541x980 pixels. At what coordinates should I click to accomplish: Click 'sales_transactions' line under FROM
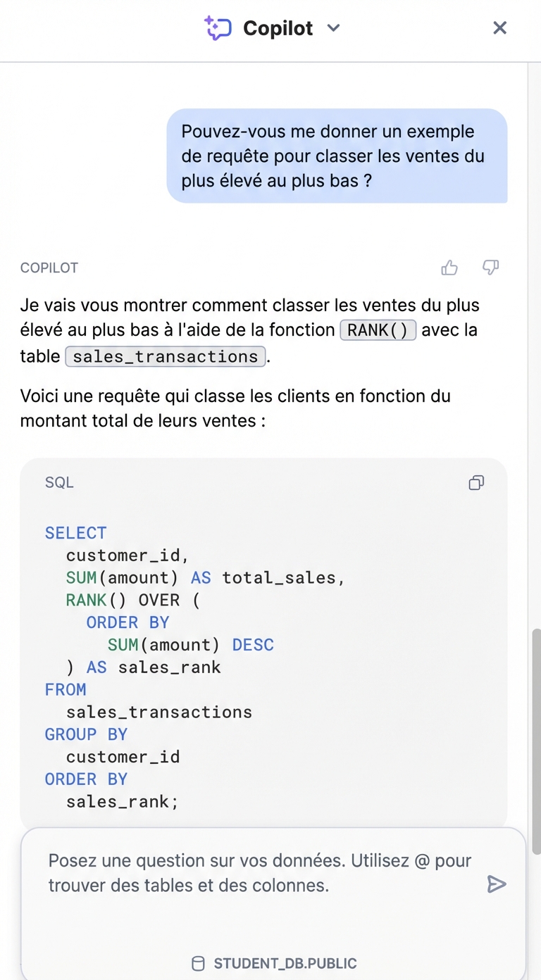coord(159,712)
